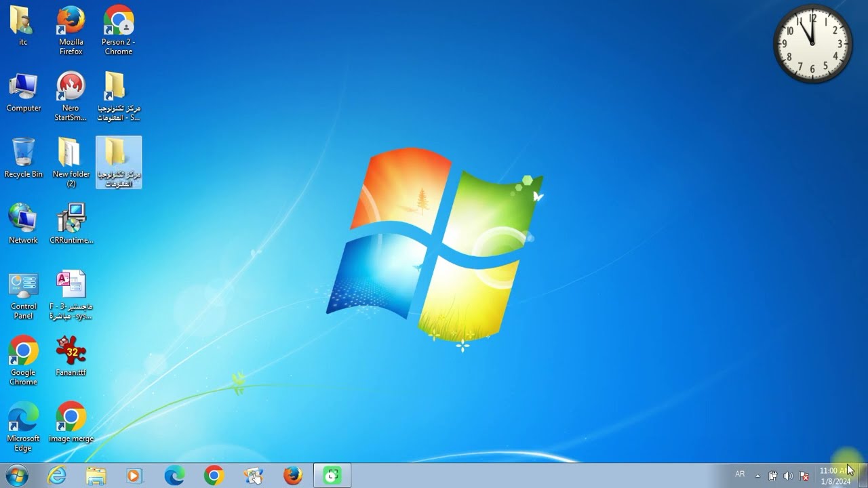Select the Computer desktop icon

[x=23, y=93]
